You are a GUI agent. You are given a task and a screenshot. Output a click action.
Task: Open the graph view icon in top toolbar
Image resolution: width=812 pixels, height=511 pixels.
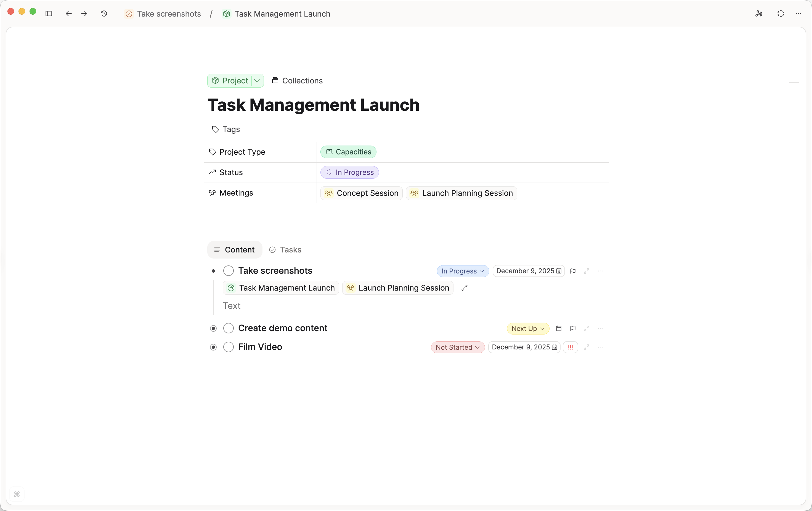tap(759, 14)
